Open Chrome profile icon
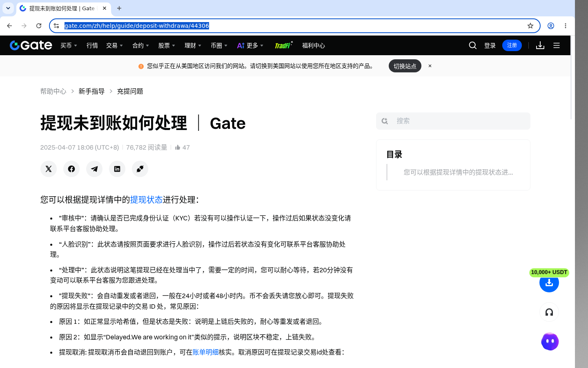Screen dimensions: 588x368 click(551, 26)
